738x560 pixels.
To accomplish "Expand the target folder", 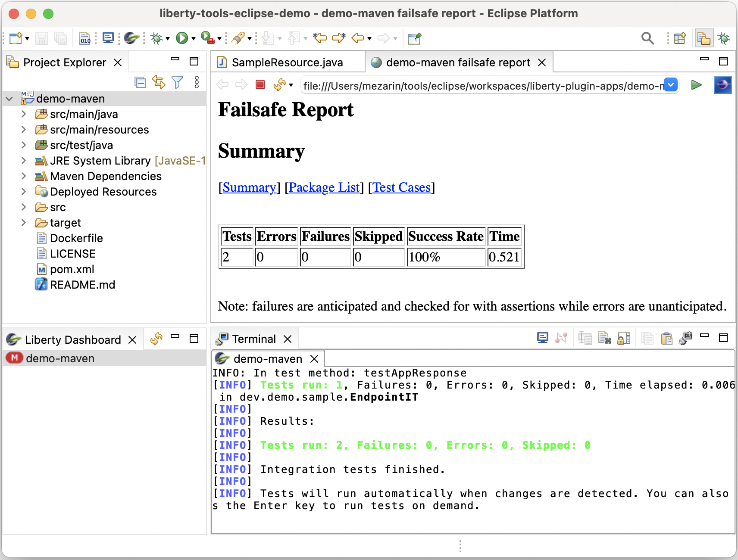I will [24, 223].
